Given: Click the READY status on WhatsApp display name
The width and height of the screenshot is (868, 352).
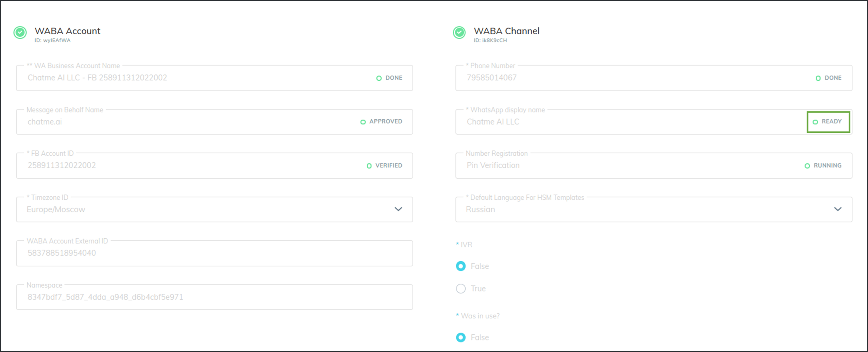Looking at the screenshot, I should tap(828, 121).
